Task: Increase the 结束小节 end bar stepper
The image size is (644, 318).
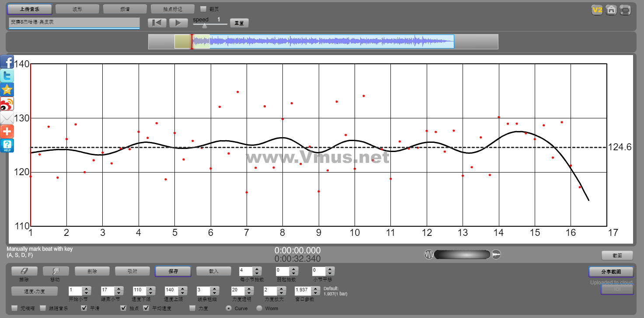Action: 118,288
